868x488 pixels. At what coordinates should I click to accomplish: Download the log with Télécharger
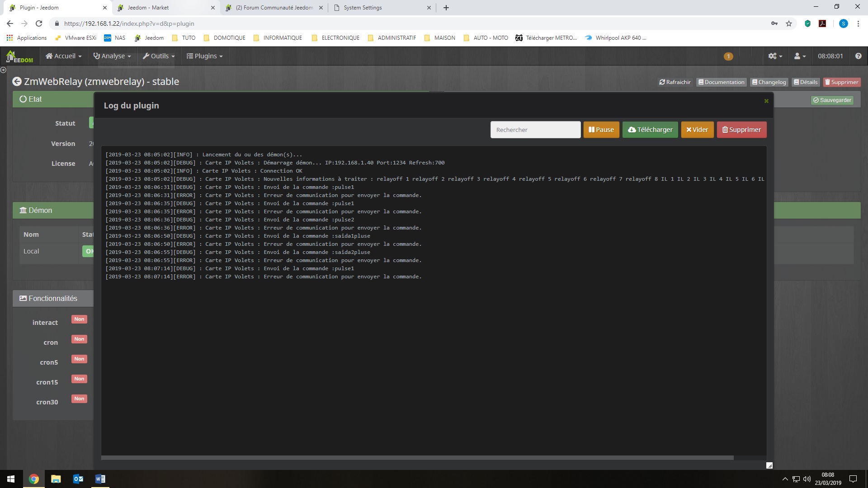(650, 130)
